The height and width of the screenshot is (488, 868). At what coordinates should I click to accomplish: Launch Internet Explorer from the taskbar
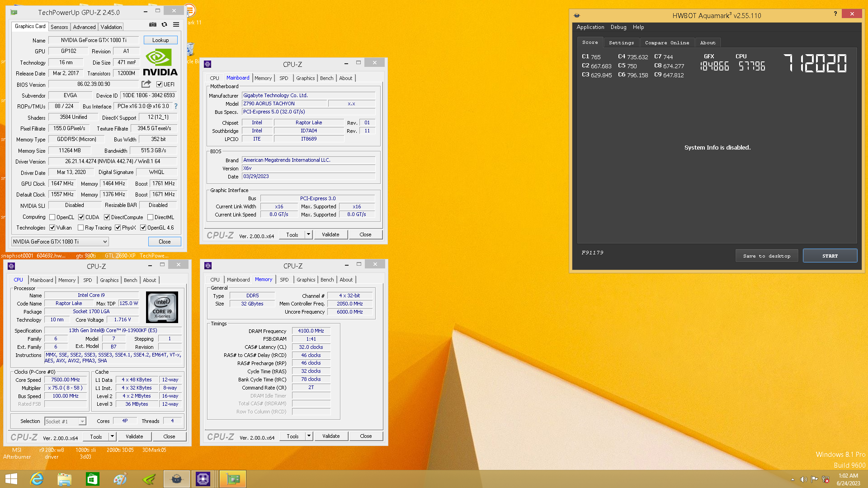click(37, 479)
